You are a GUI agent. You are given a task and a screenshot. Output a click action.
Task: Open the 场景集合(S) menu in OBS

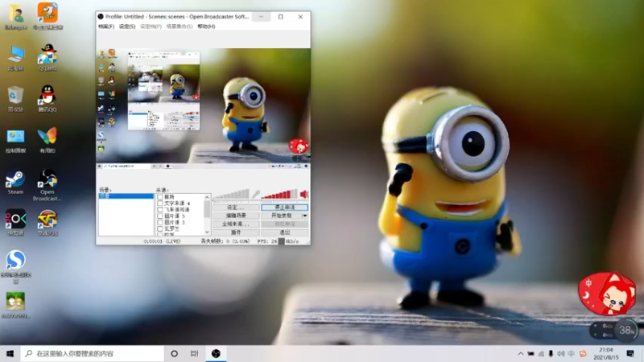[x=180, y=27]
